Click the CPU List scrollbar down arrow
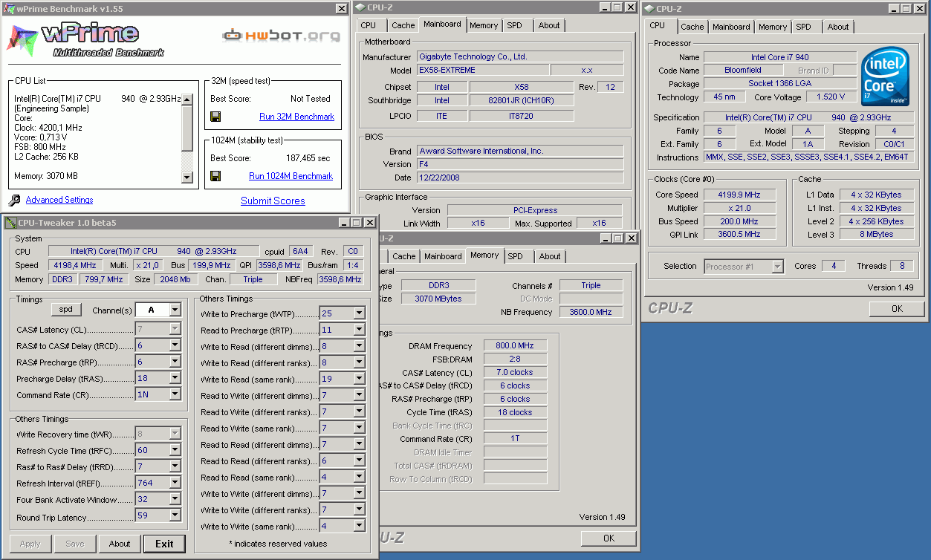This screenshot has width=931, height=560. (187, 177)
